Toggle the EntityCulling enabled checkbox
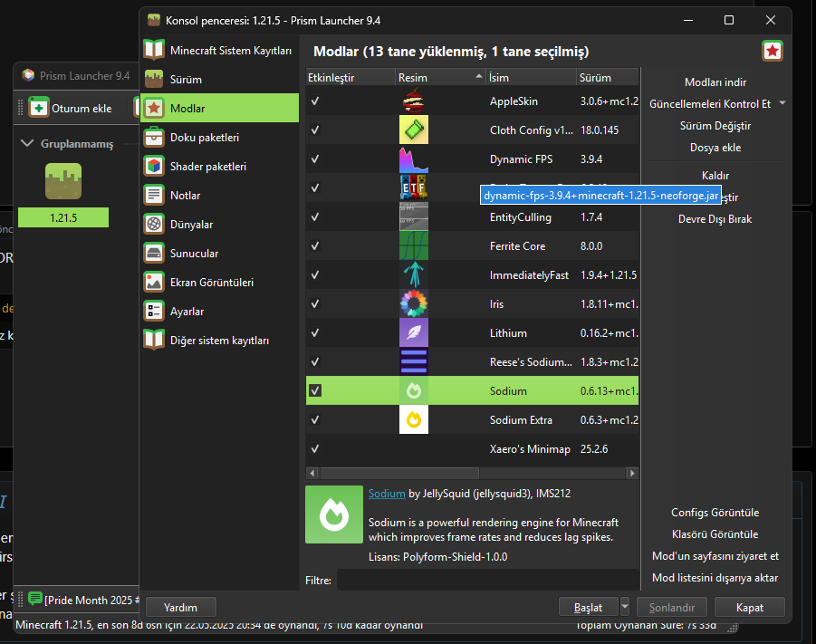The height and width of the screenshot is (644, 816). [315, 216]
